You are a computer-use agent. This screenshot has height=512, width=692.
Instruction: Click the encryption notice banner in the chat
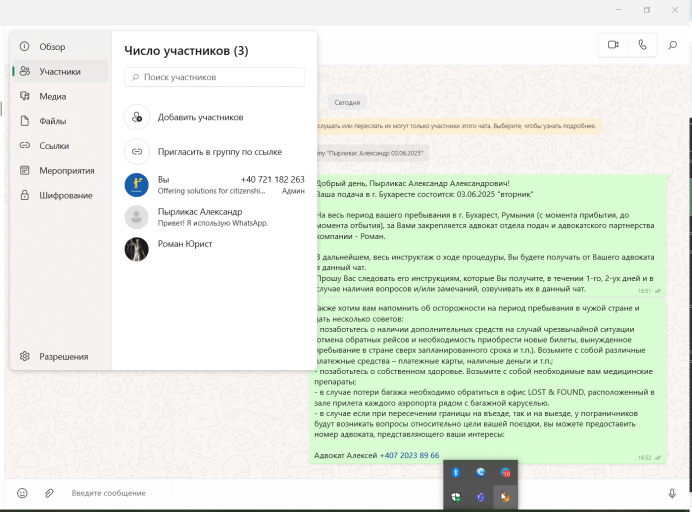(x=459, y=126)
